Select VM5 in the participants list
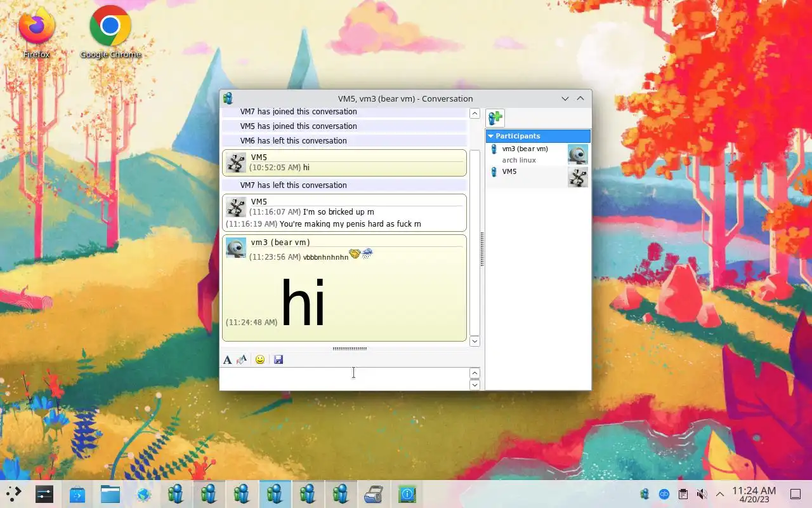Screen dimensions: 812x508 (x=538, y=177)
